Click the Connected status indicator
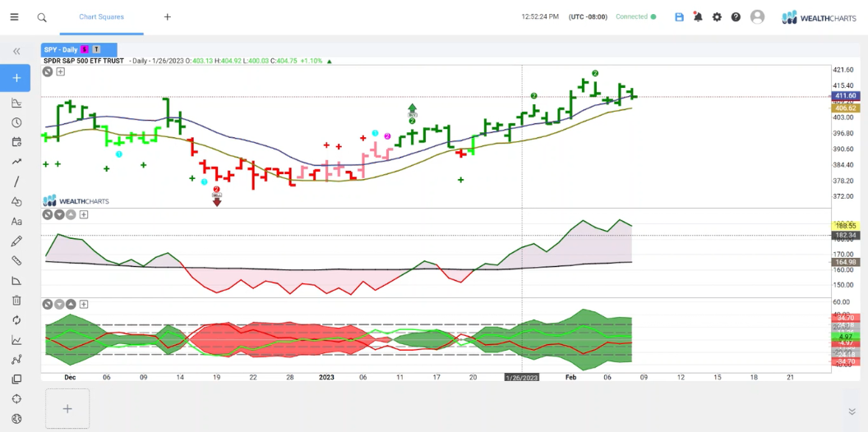The image size is (868, 432). point(635,17)
